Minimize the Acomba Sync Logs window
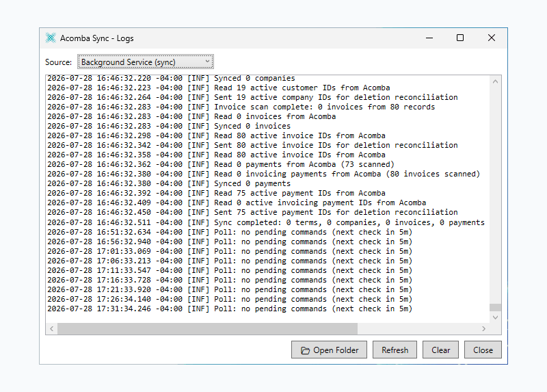547x392 pixels. tap(429, 38)
